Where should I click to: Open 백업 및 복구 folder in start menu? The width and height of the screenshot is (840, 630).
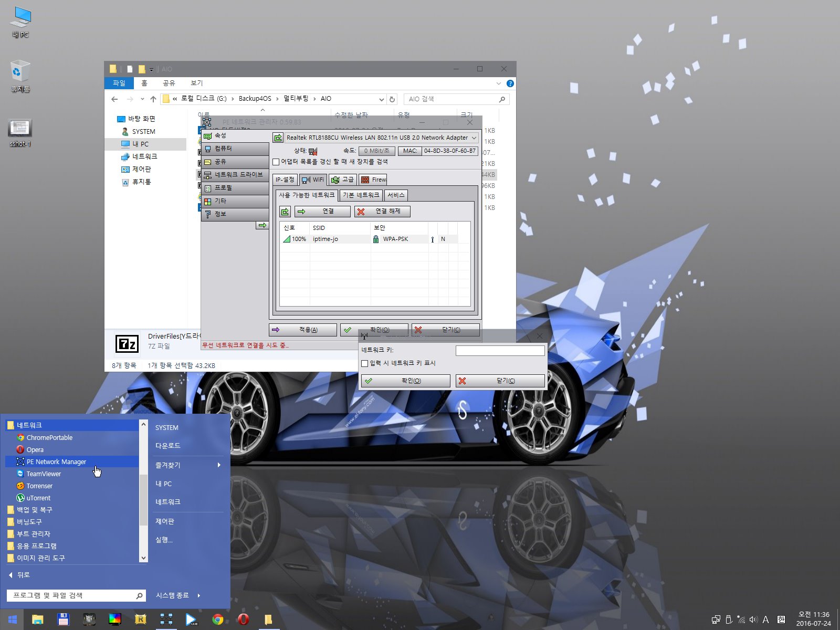point(34,510)
